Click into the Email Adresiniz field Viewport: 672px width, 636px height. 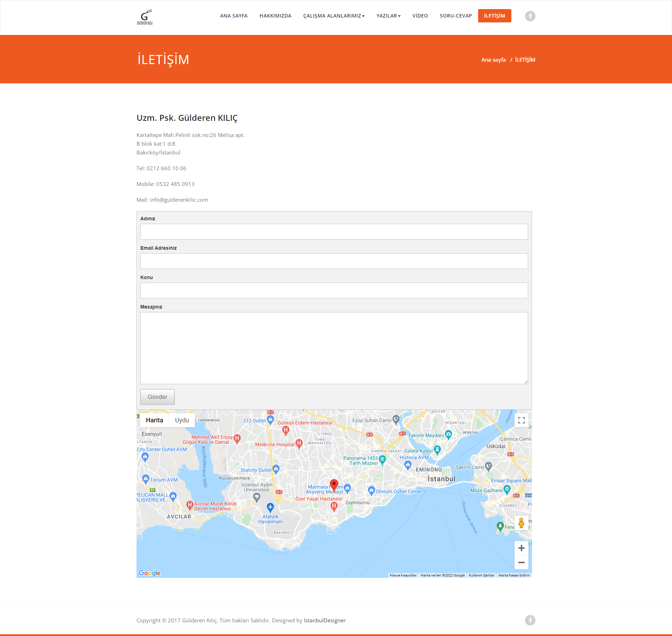point(334,261)
